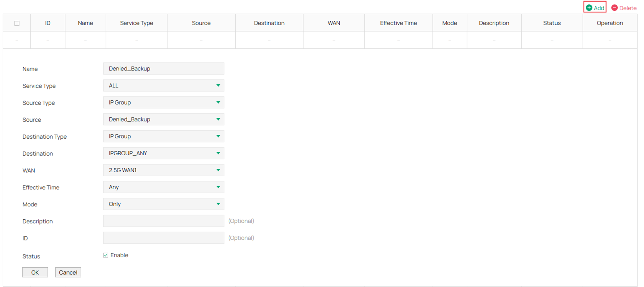Click the Name input field
This screenshot has height=287, width=644.
(164, 68)
